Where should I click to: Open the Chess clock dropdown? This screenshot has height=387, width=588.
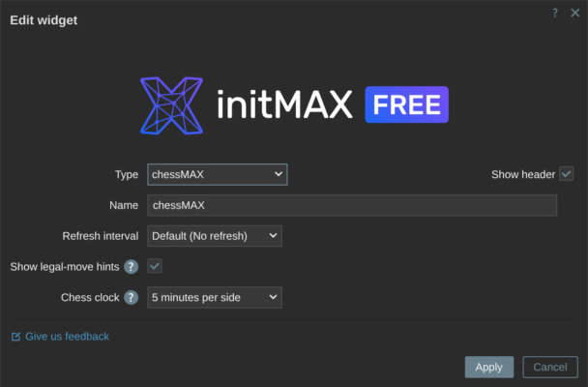[215, 297]
